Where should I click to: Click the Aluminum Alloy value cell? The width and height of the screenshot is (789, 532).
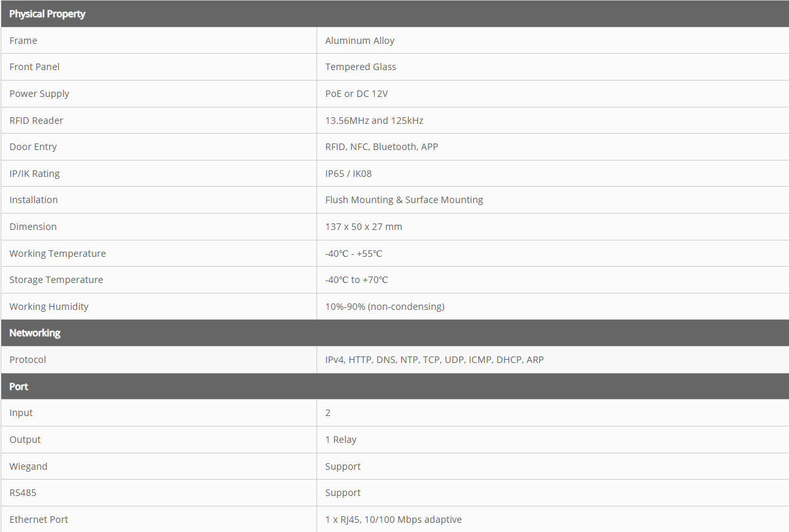click(360, 41)
